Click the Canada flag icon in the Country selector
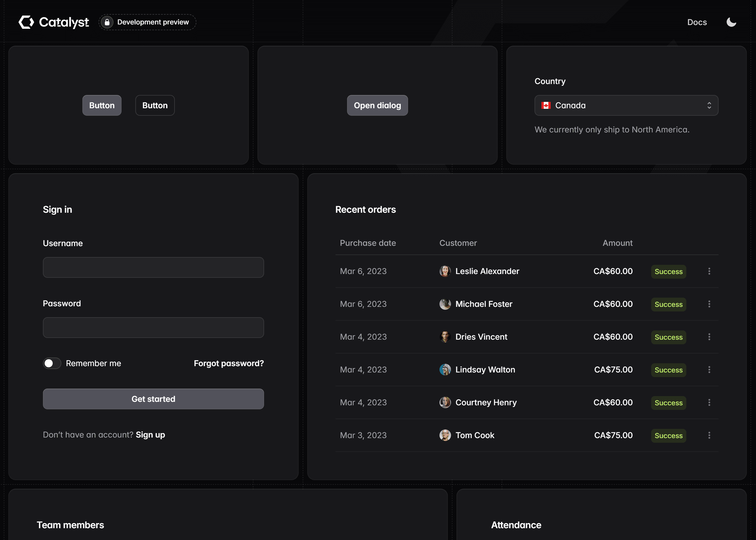This screenshot has width=756, height=540. (x=546, y=105)
